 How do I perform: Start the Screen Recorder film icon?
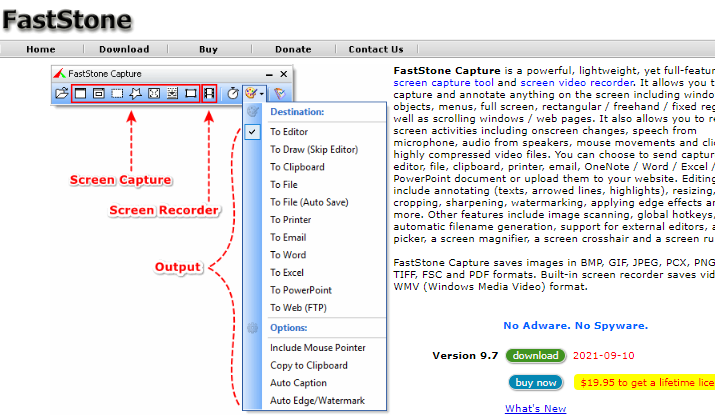209,93
